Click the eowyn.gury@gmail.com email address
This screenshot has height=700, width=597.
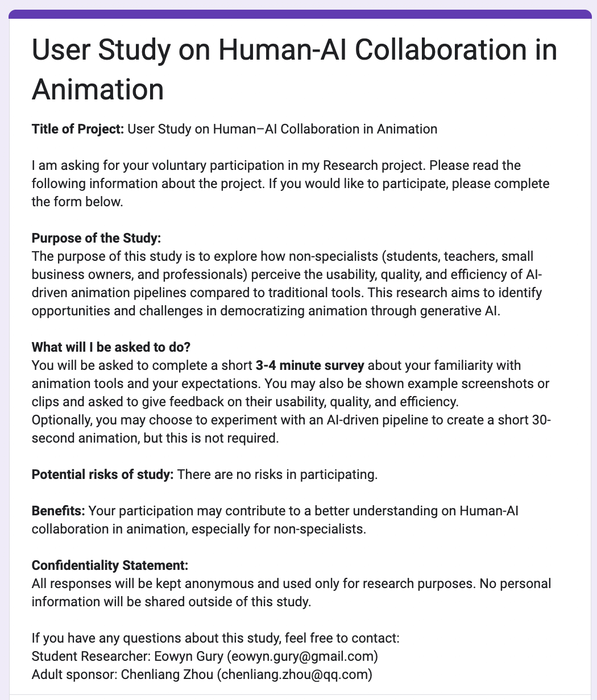(x=302, y=657)
